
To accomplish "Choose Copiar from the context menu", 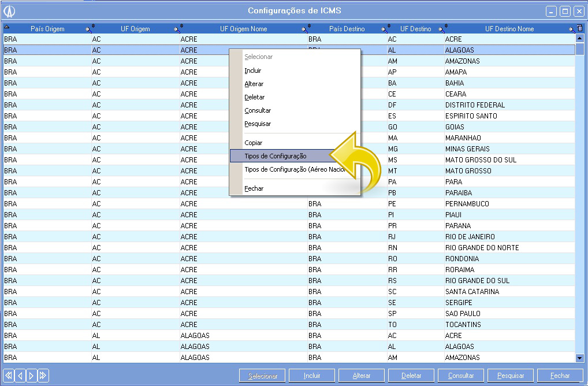I will point(254,143).
